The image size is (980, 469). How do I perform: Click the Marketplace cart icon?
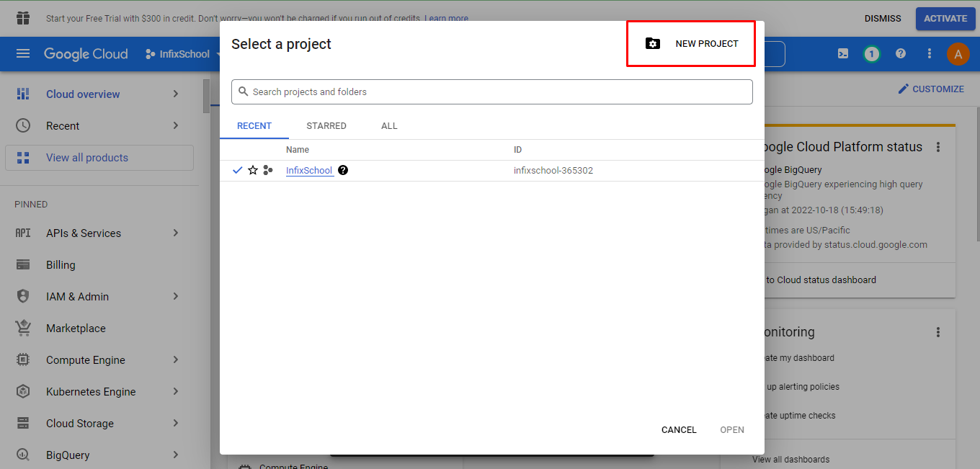[23, 328]
